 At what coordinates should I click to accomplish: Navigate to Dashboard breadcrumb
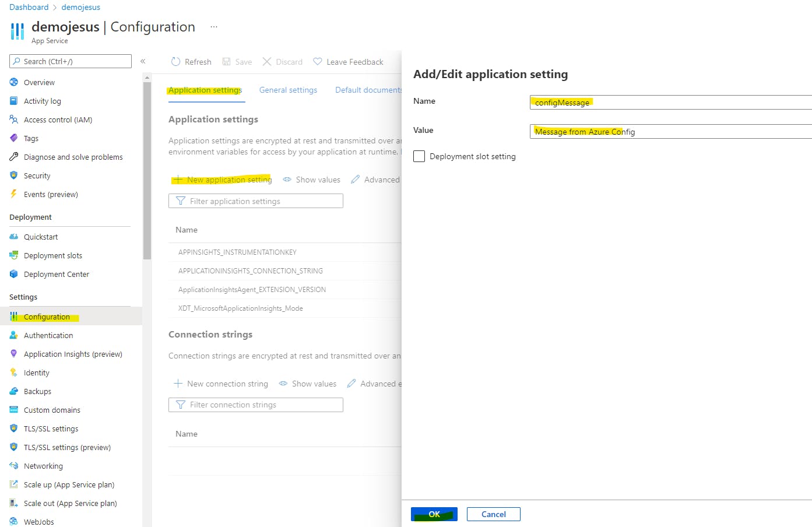pyautogui.click(x=29, y=7)
